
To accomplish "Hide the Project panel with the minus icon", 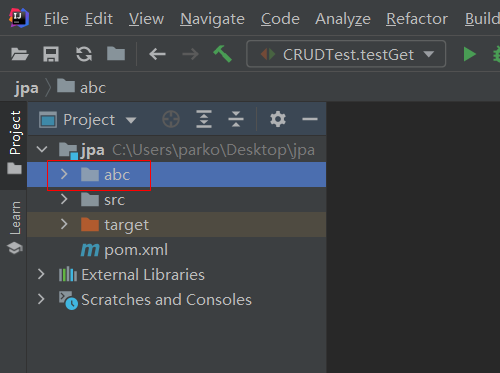I will [x=310, y=119].
